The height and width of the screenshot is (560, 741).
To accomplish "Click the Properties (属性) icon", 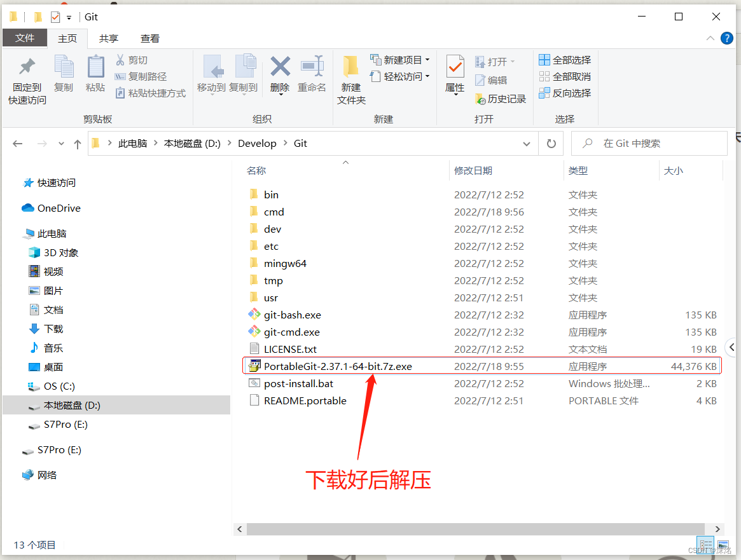I will [x=455, y=67].
